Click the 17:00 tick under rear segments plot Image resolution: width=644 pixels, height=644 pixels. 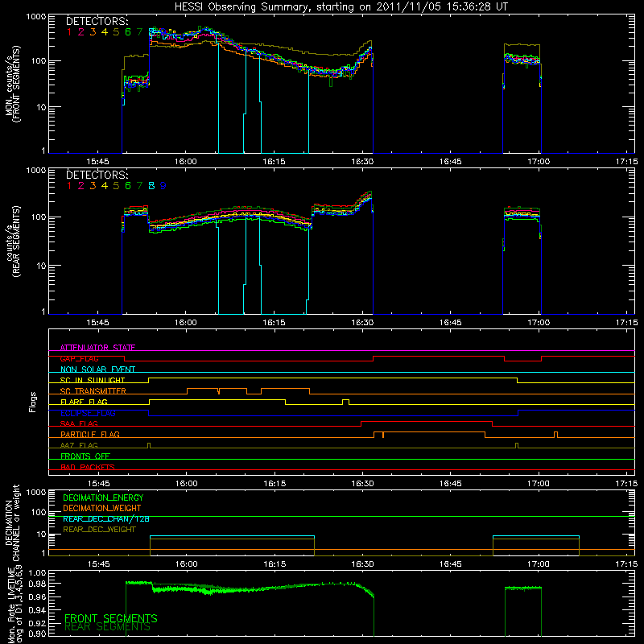pyautogui.click(x=539, y=323)
